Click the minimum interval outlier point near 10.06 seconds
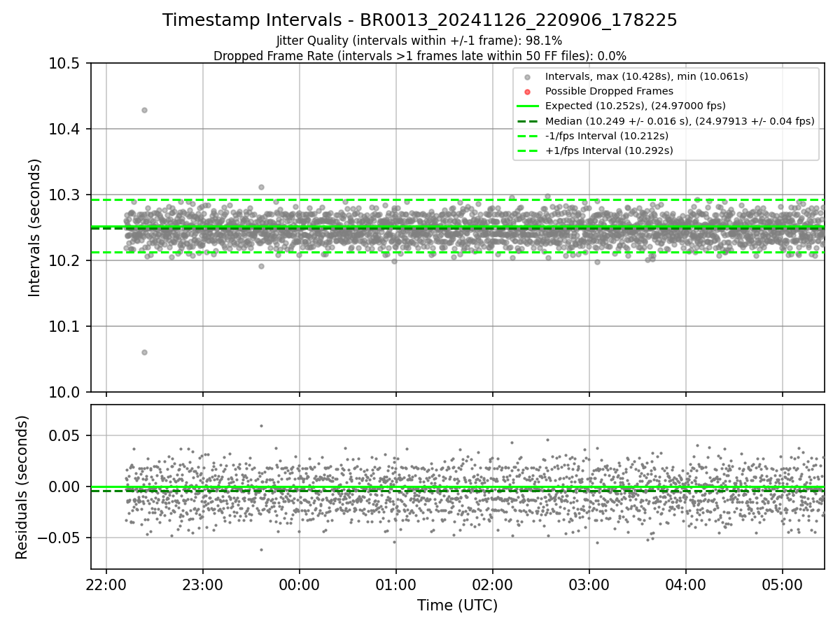The height and width of the screenshot is (630, 840). 144,352
